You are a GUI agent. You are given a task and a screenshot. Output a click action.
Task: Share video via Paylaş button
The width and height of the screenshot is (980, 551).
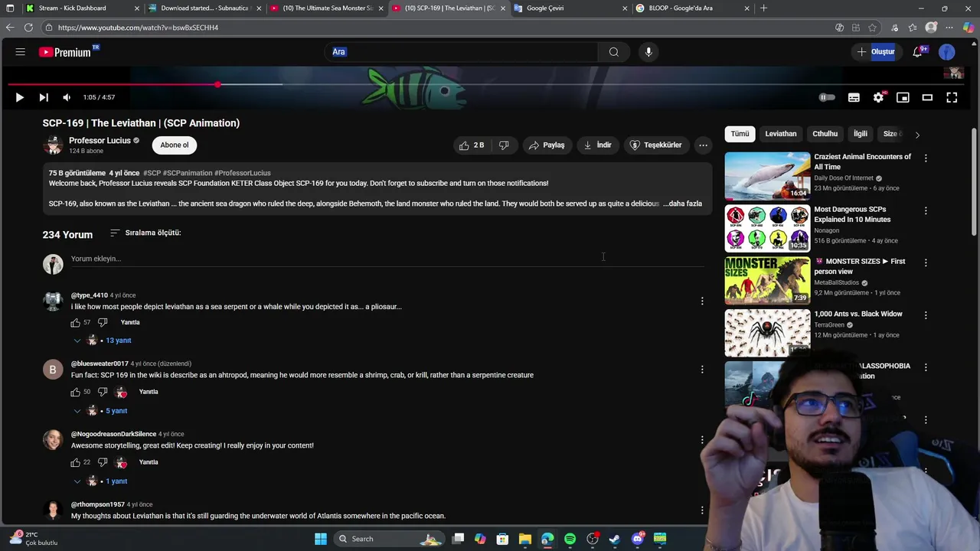click(547, 145)
